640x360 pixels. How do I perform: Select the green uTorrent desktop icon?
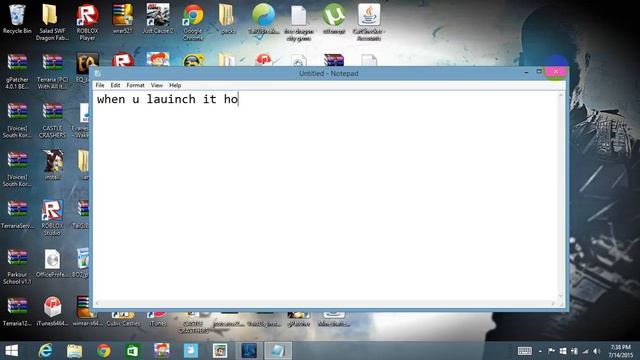tap(333, 19)
